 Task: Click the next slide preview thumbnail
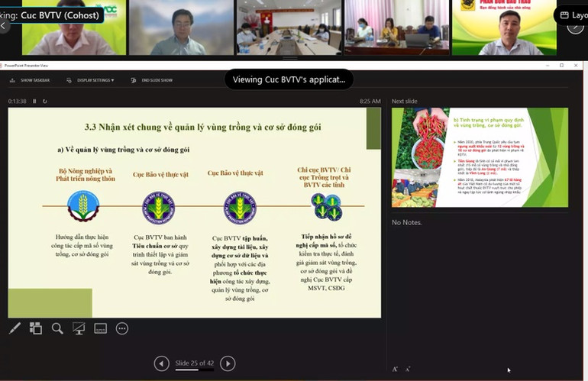tap(480, 157)
